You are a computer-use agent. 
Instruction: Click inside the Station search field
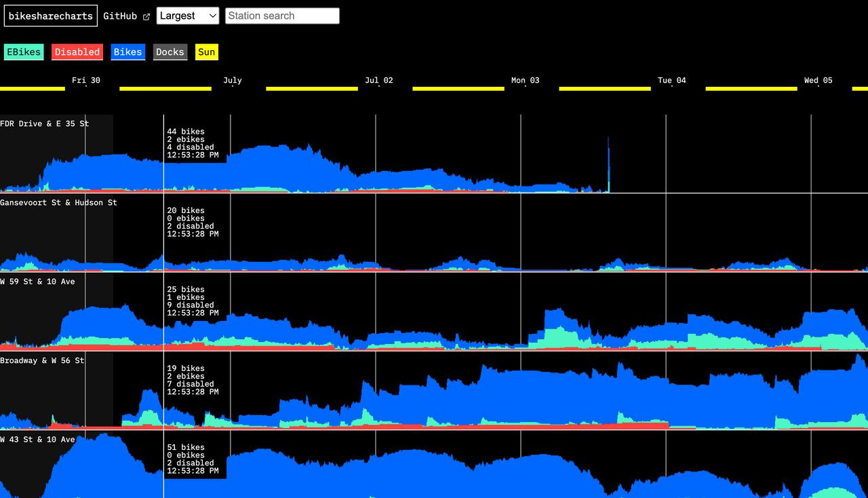pos(281,15)
